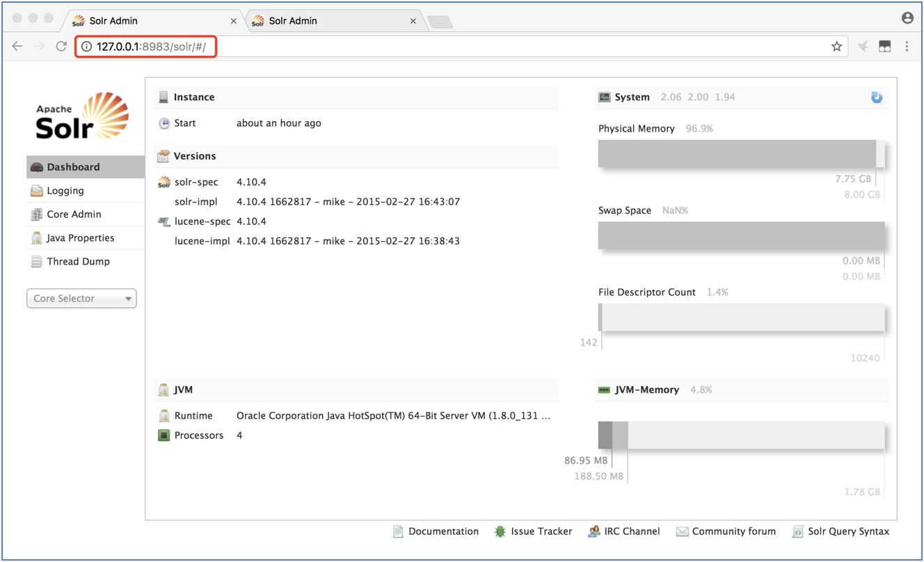Click the Apache Solr logo

pos(82,115)
